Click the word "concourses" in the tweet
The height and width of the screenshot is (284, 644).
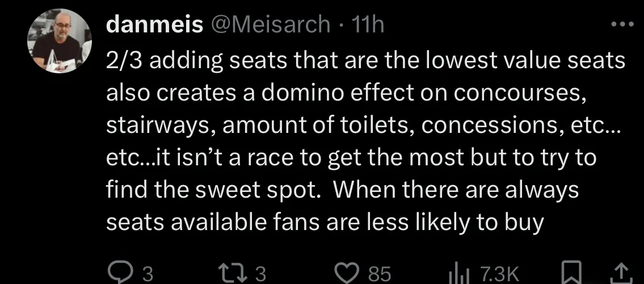coord(528,94)
